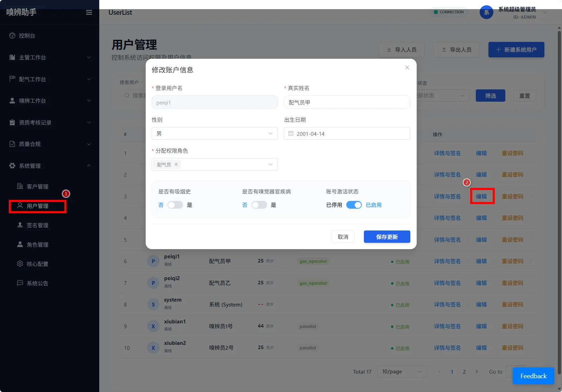The height and width of the screenshot is (392, 562).
Task: Click the system user avatar icon
Action: click(153, 305)
